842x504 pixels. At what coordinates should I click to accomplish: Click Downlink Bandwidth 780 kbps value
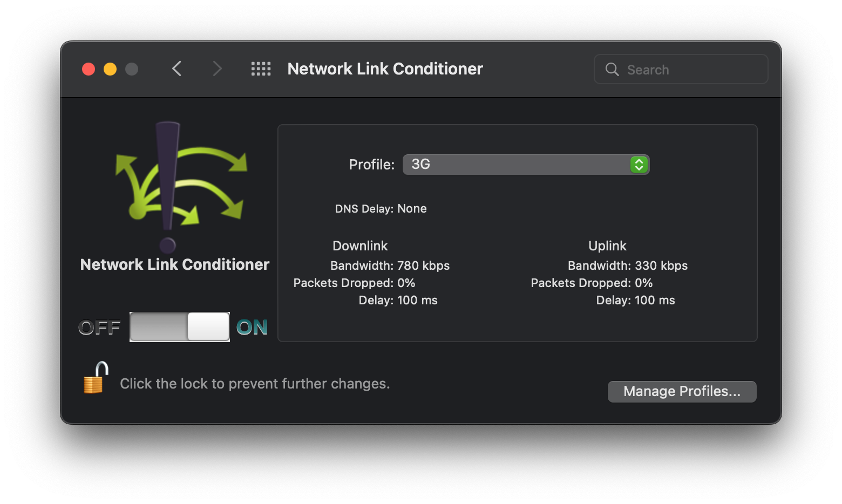[424, 265]
